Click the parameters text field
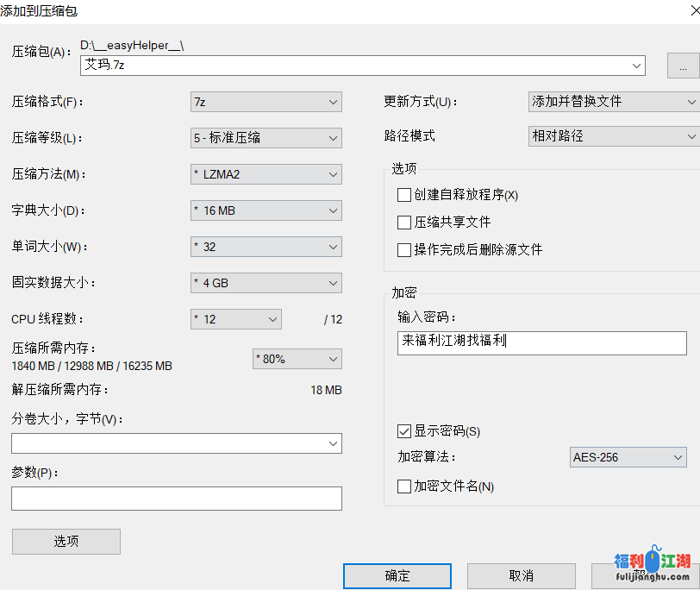Screen dimensions: 700x590 pos(176,499)
